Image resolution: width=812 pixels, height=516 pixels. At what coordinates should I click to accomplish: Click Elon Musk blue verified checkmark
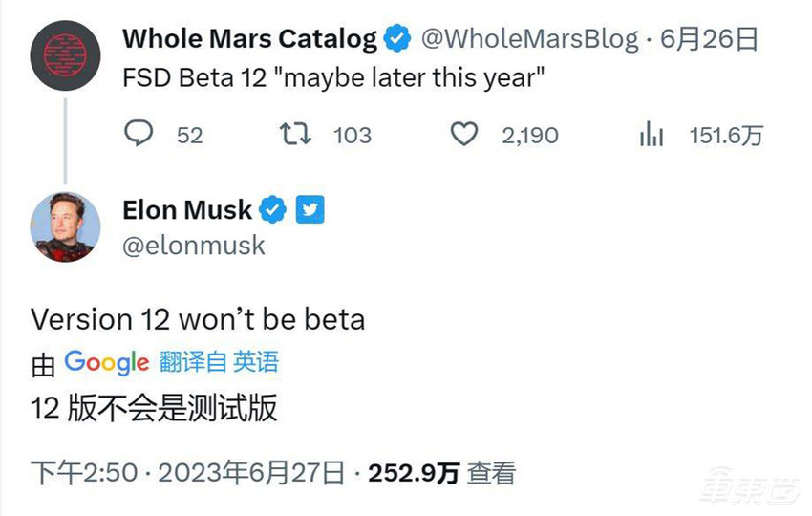click(x=273, y=209)
